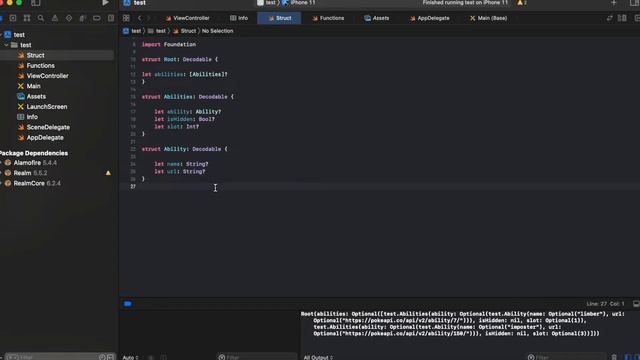Viewport: 640px width, 360px height.
Task: Expand the Alamofire package
Action: click(1, 163)
